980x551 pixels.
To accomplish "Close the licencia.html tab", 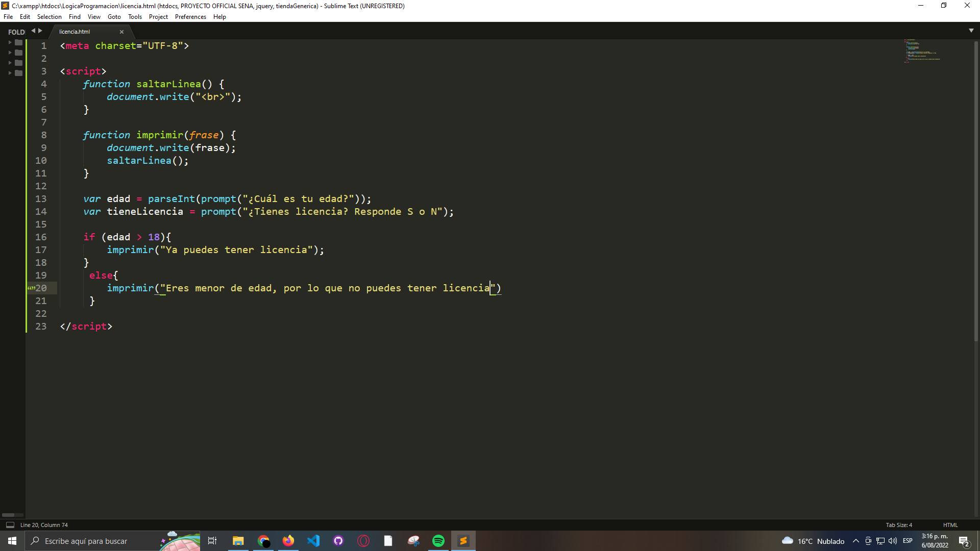I will pos(121,32).
